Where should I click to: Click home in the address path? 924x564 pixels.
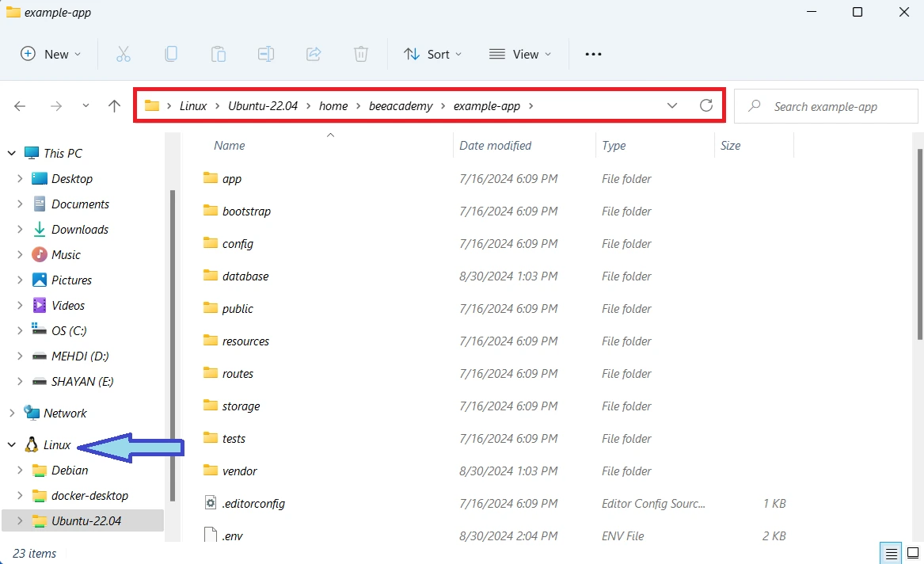tap(333, 106)
